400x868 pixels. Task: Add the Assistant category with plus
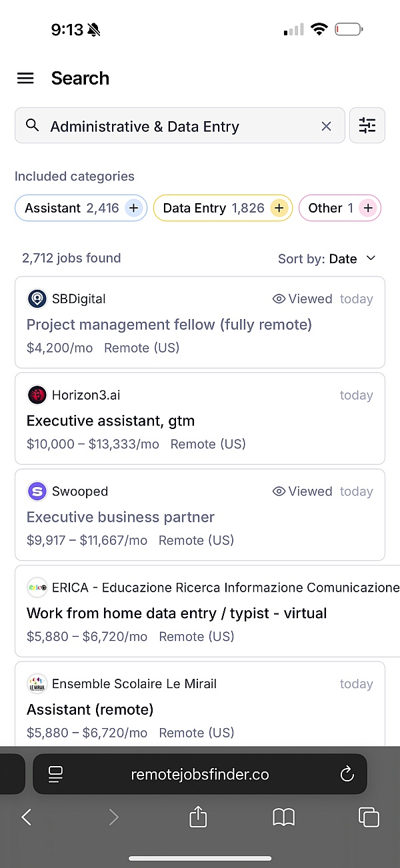(x=133, y=208)
